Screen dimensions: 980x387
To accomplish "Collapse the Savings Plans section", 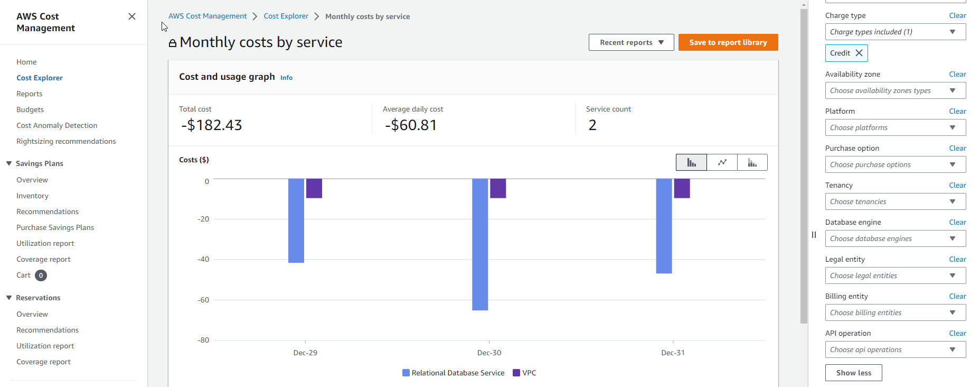I will click(9, 163).
